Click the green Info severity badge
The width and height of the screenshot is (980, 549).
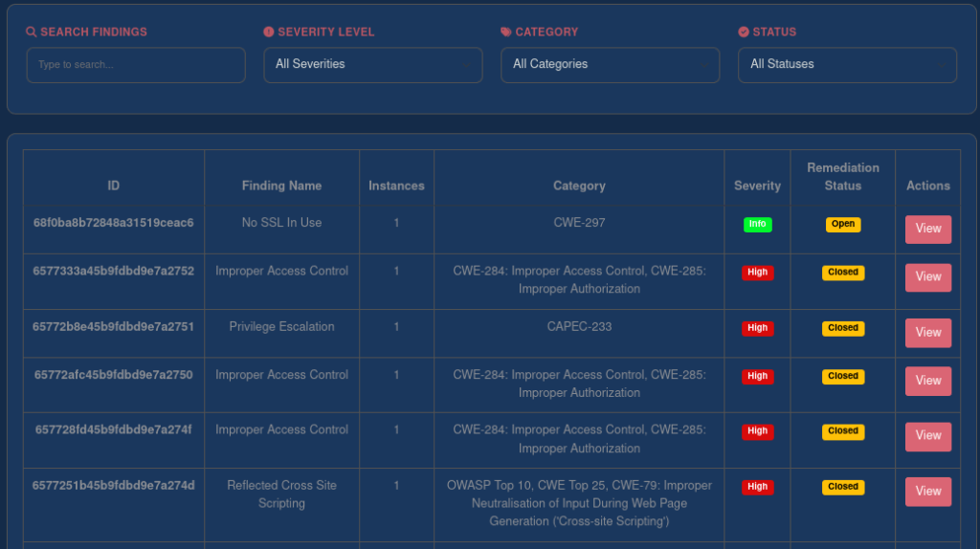point(757,225)
